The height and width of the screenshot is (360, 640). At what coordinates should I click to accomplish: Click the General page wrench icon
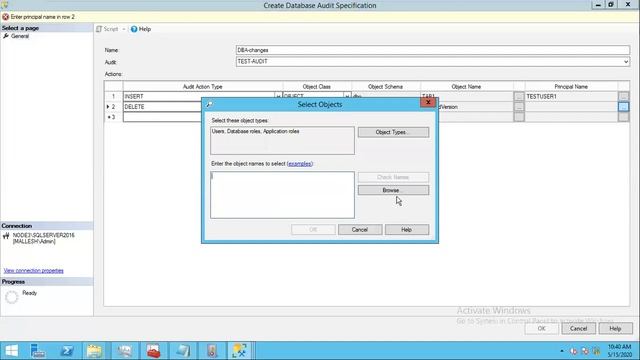[x=6, y=36]
